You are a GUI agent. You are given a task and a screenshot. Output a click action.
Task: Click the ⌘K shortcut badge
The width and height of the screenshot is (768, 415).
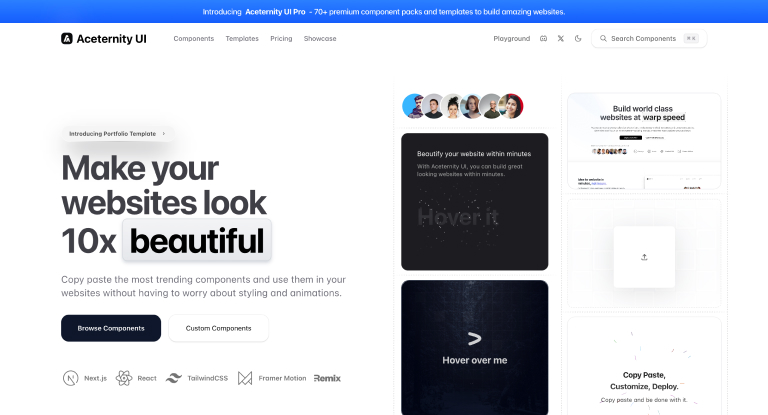point(691,38)
